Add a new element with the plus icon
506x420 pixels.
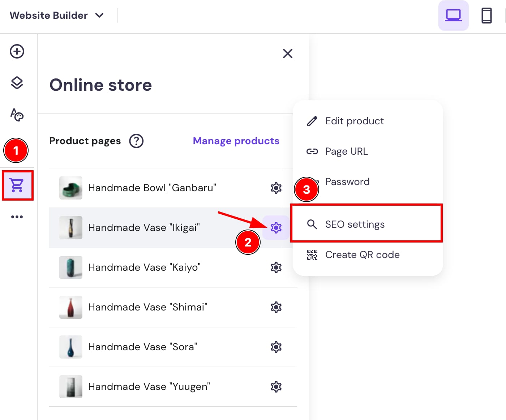coord(16,51)
